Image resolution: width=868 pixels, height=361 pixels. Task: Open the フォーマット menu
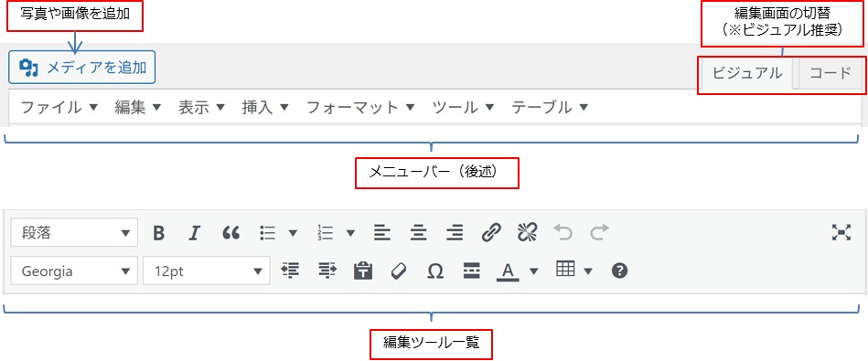pyautogui.click(x=360, y=107)
